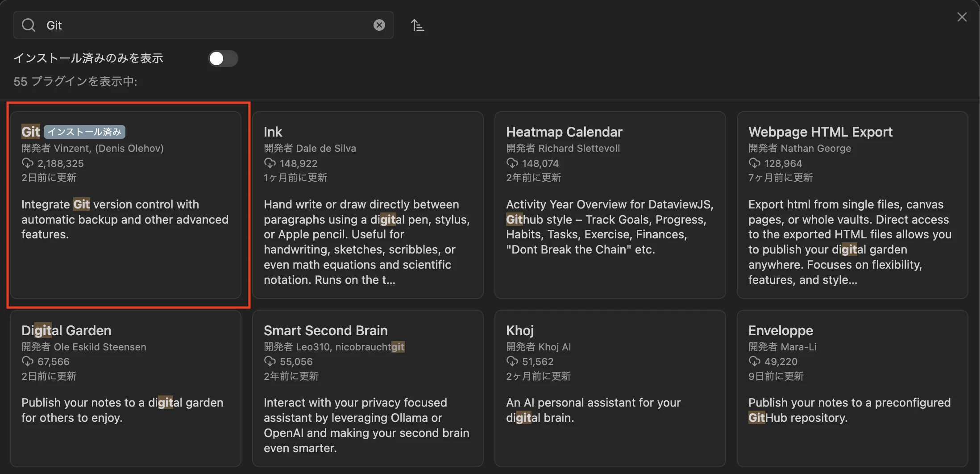The image size is (980, 474).
Task: Click '7ヶ月前に更新' on Webpage HTML Export
Action: (781, 178)
